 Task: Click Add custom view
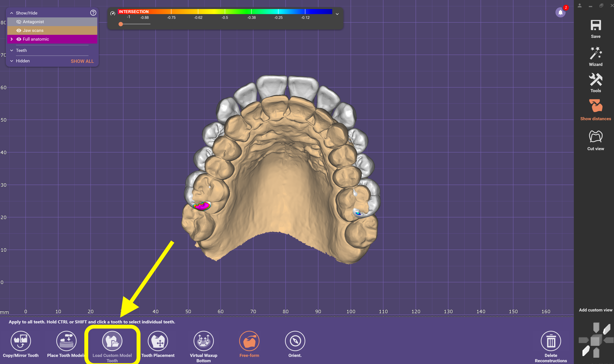[595, 310]
